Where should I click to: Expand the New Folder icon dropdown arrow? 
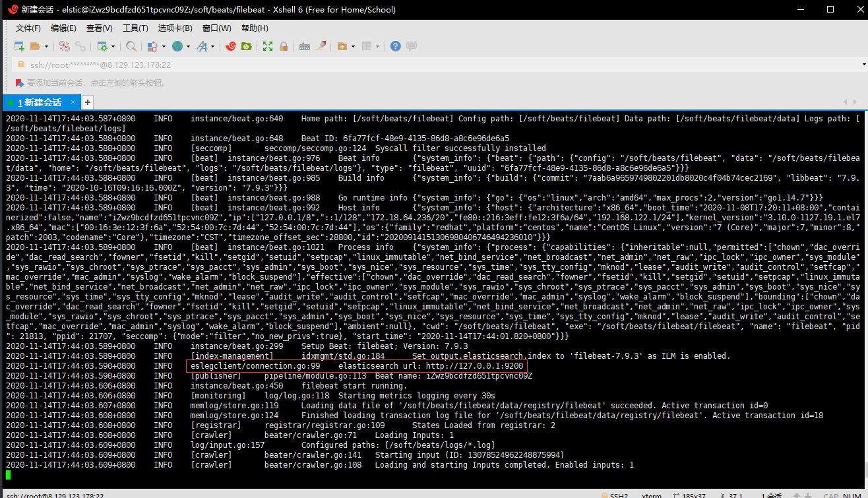(353, 46)
